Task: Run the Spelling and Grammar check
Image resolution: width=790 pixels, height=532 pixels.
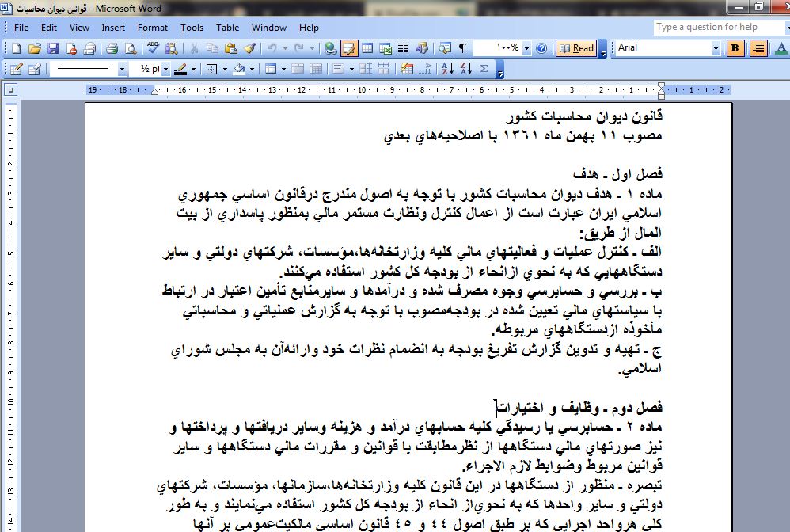Action: coord(153,48)
